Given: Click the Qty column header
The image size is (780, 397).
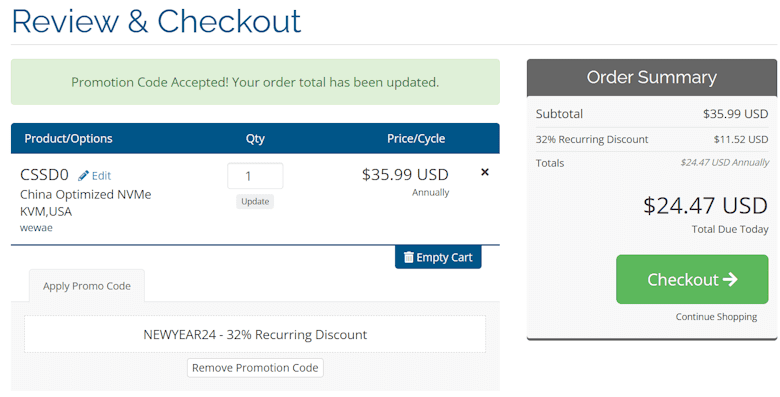Looking at the screenshot, I should tap(255, 138).
